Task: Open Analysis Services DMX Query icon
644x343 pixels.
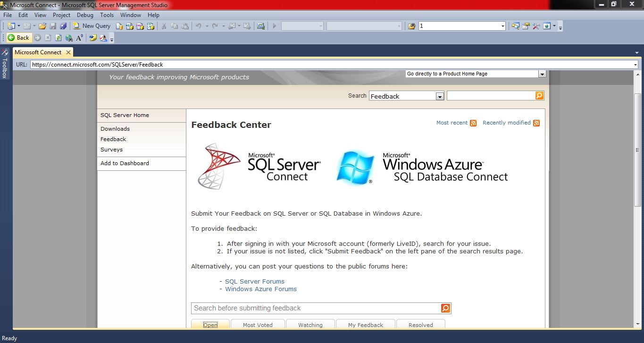Action: [140, 26]
